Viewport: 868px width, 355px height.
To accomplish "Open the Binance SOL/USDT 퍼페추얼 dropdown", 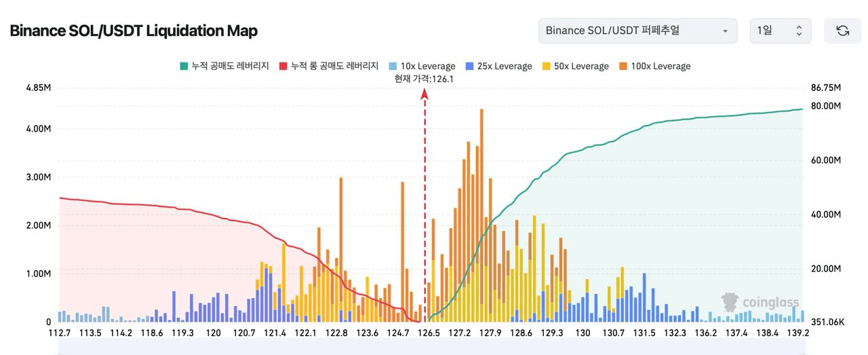I will coord(637,31).
